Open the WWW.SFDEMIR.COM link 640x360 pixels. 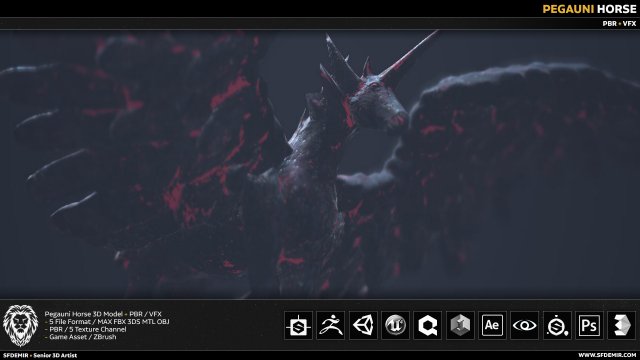[607, 355]
